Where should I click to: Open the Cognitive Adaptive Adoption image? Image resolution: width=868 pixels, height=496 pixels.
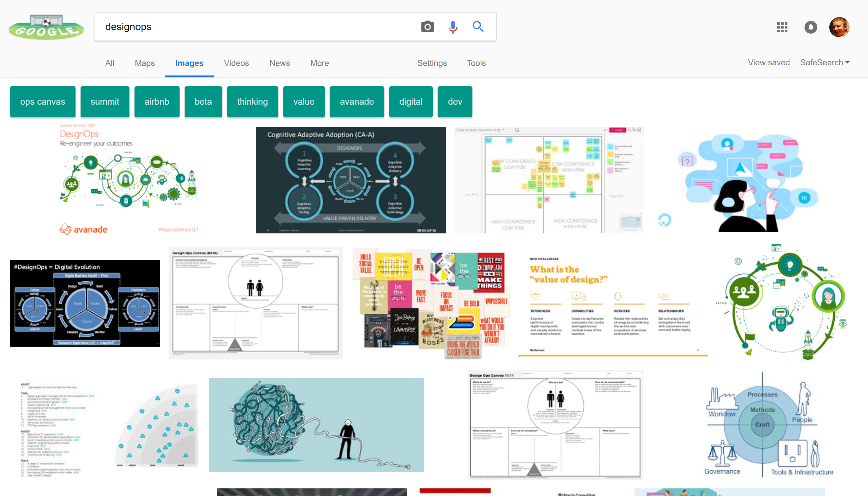tap(351, 180)
